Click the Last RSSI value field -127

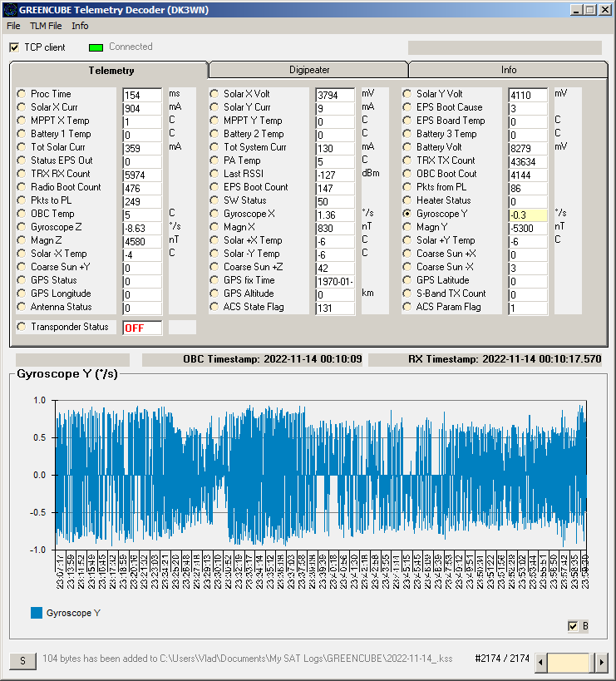tap(335, 175)
